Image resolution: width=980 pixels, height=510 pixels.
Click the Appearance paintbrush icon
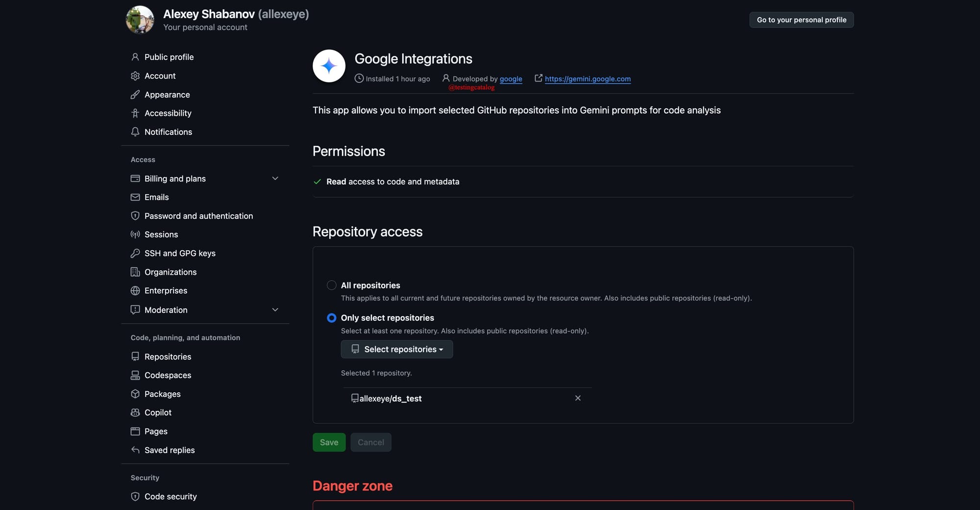click(x=135, y=95)
